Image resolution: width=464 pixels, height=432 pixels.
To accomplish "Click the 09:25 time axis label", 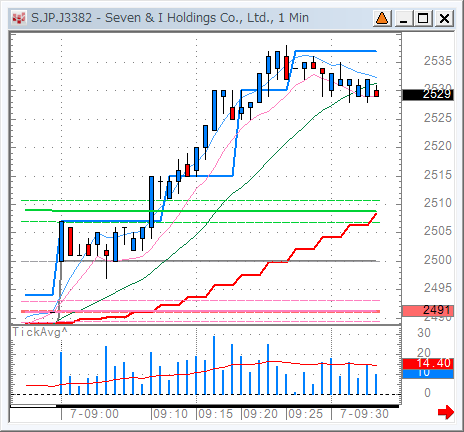I will [x=305, y=414].
